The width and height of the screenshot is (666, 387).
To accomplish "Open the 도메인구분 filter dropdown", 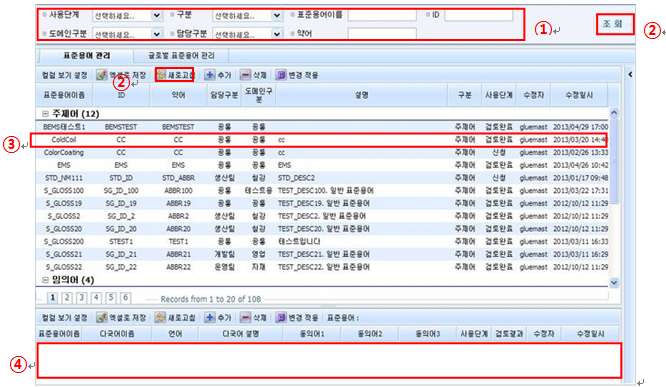I will coord(157,34).
